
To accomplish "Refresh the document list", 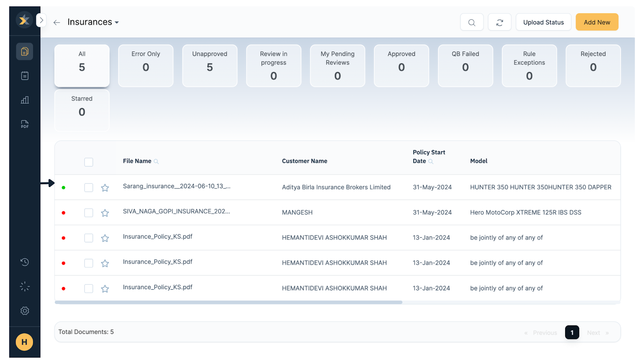I will coord(500,22).
